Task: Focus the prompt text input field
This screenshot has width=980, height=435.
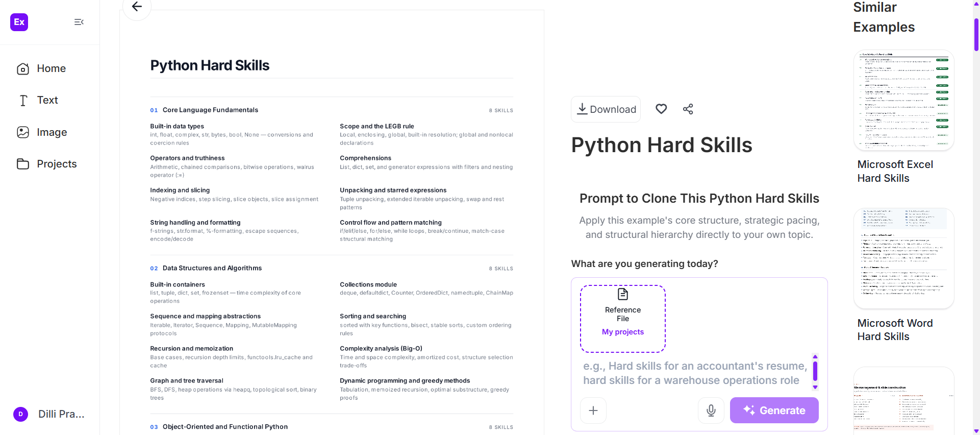Action: (695, 373)
